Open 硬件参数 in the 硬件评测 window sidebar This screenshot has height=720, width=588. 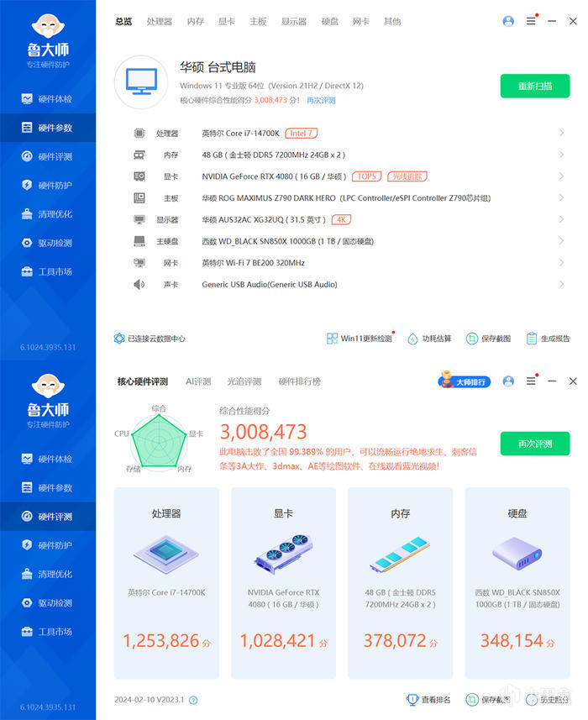pyautogui.click(x=47, y=487)
